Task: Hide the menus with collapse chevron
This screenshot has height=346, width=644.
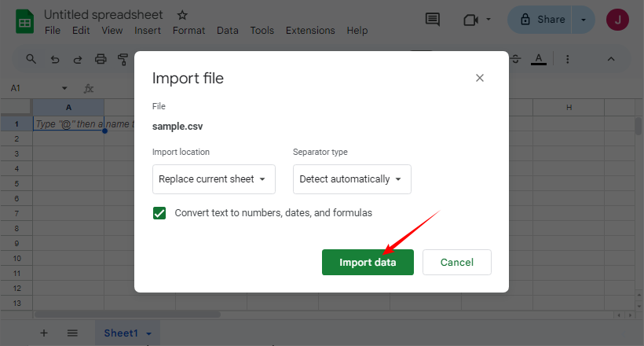Action: (x=611, y=59)
